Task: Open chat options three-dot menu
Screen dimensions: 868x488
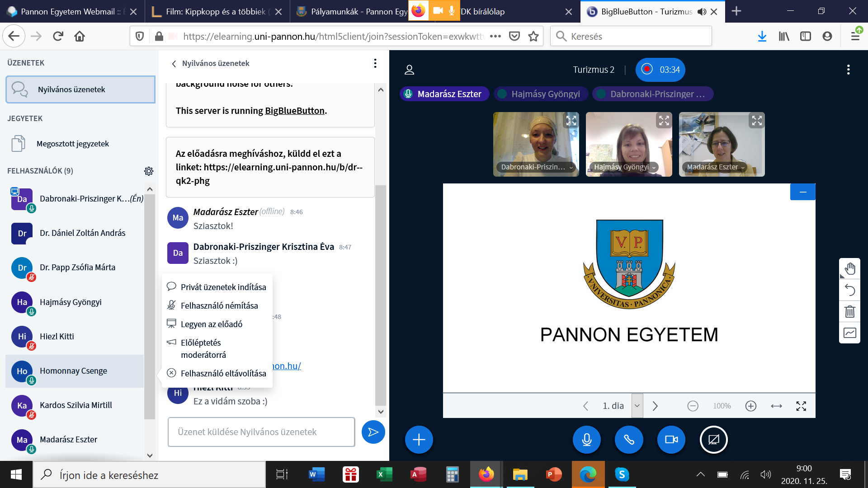Action: [375, 63]
